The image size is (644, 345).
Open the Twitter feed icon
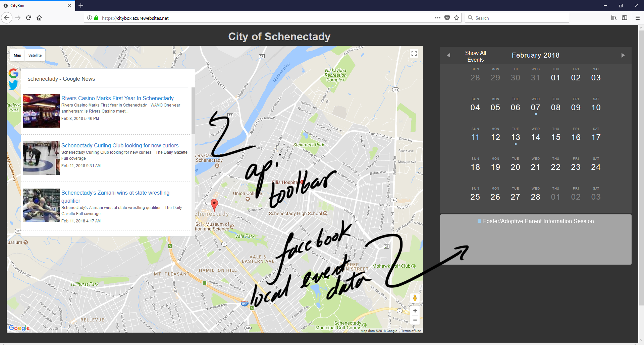coord(13,85)
